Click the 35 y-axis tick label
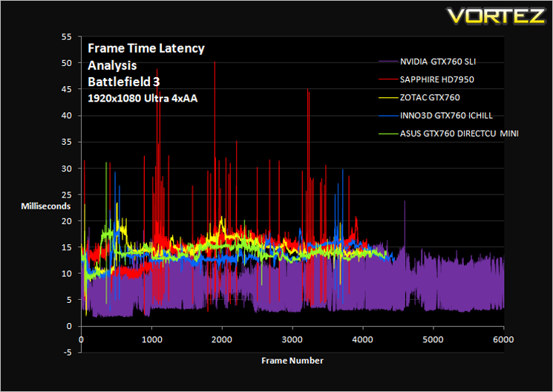553x392 pixels. pos(66,143)
